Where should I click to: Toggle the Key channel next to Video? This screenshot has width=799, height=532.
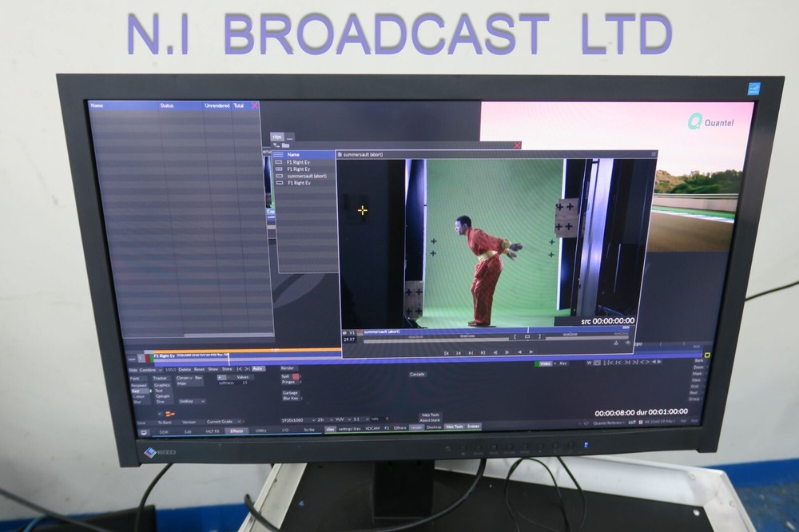[x=562, y=363]
